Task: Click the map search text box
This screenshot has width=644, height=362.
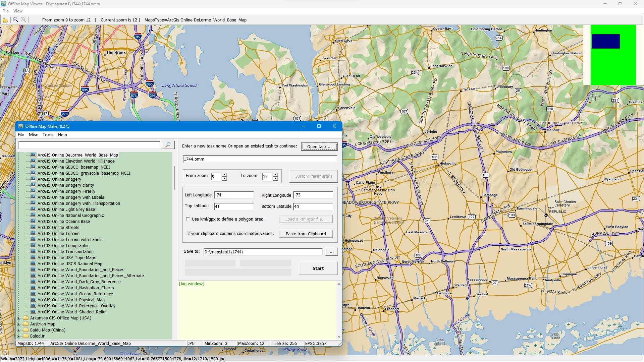Action: (x=90, y=145)
